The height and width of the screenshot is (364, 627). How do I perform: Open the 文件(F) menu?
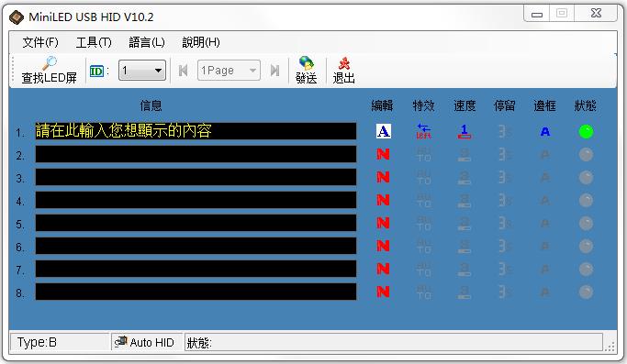coord(40,42)
